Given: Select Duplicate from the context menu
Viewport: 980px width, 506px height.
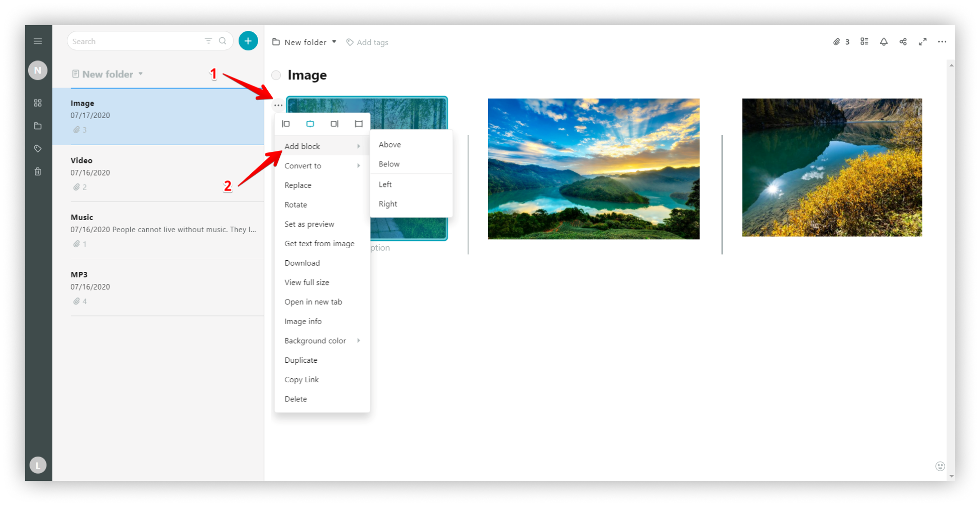Looking at the screenshot, I should [322, 360].
